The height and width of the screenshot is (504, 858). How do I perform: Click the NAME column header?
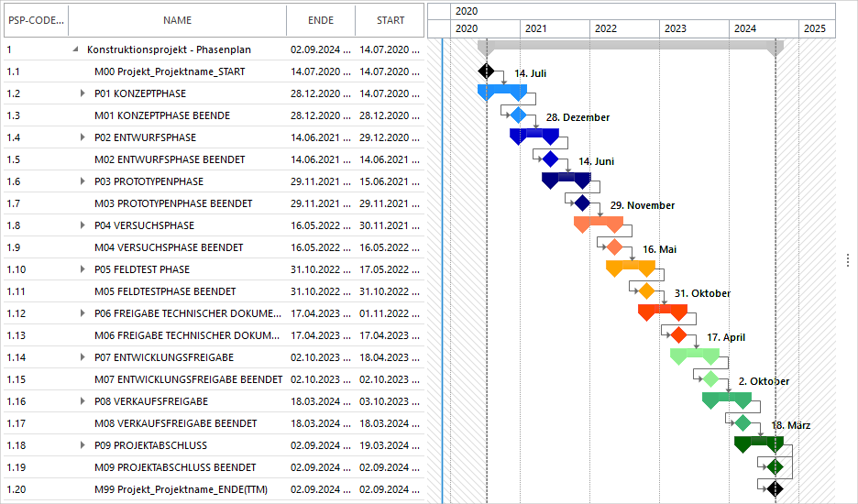tap(177, 20)
